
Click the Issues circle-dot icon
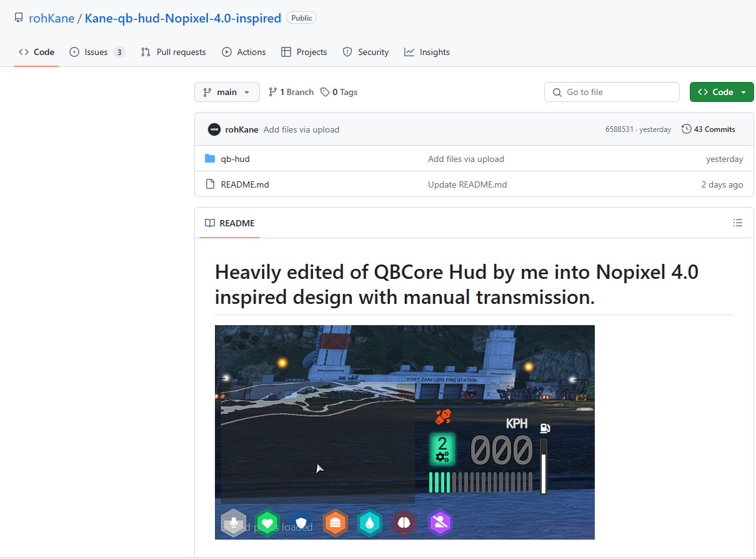pyautogui.click(x=74, y=52)
